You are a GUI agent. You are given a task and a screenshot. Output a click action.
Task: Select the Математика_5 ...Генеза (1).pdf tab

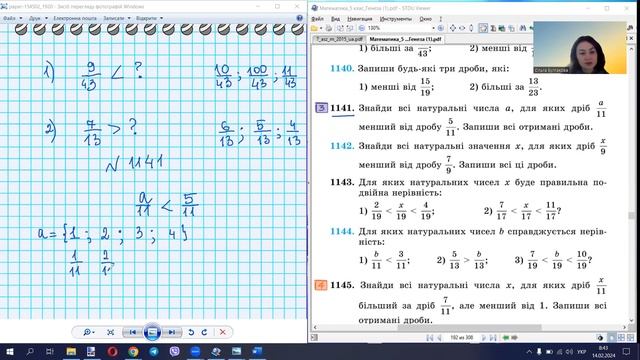tap(405, 39)
